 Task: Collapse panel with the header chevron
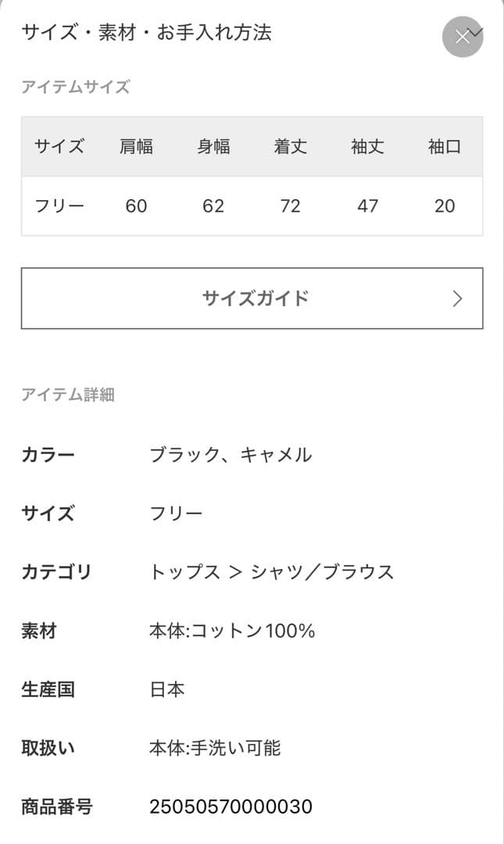point(477,33)
